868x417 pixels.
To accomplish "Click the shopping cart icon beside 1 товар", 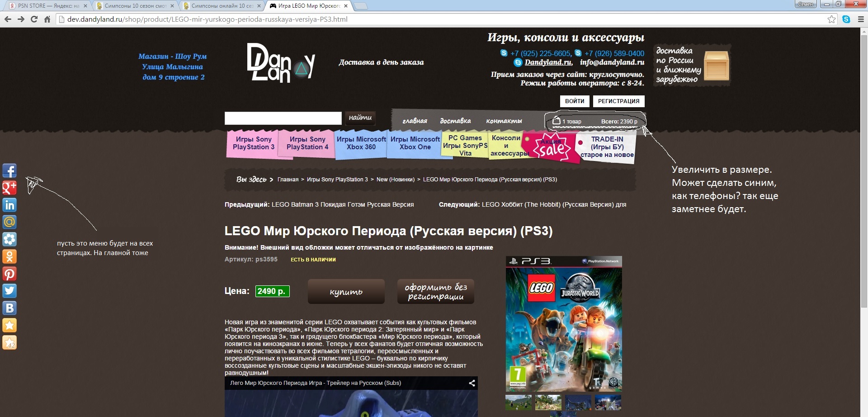I will tap(557, 121).
